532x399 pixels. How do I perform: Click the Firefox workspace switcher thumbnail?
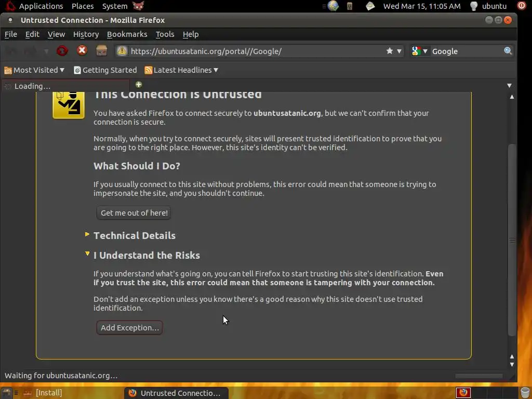coord(463,393)
